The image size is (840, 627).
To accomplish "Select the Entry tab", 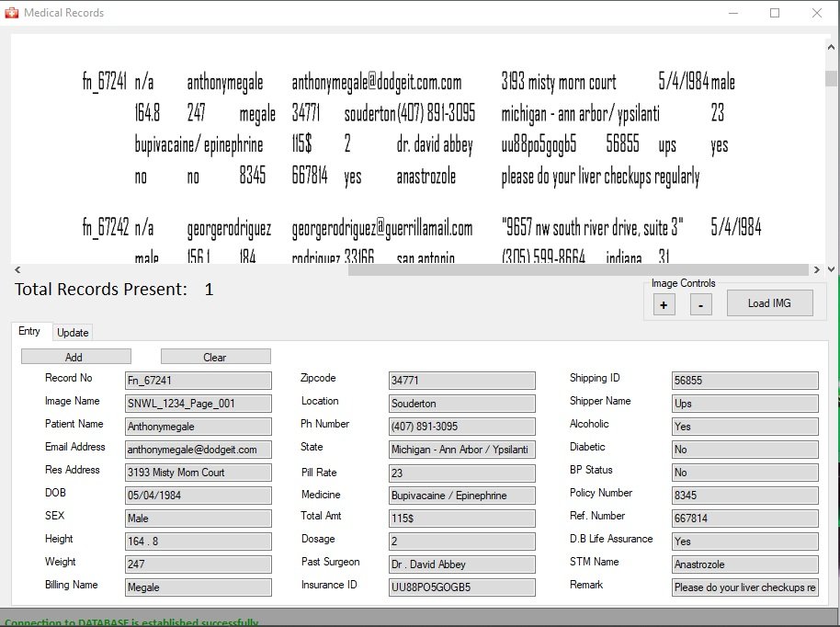I will click(x=29, y=331).
